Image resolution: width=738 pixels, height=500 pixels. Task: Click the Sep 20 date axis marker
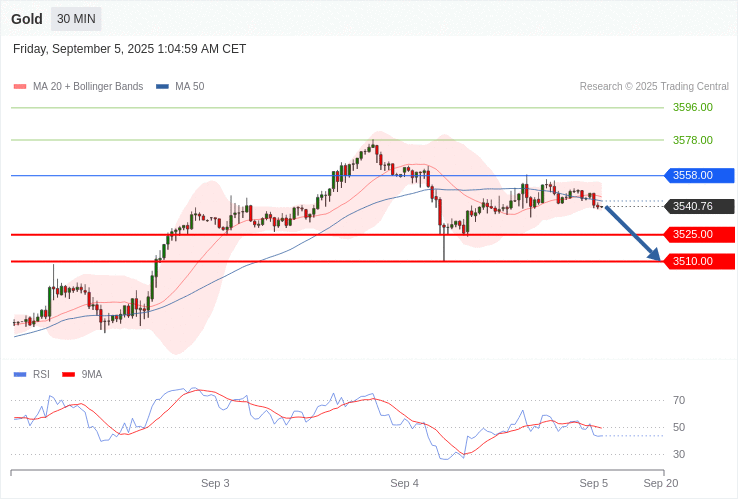(660, 484)
